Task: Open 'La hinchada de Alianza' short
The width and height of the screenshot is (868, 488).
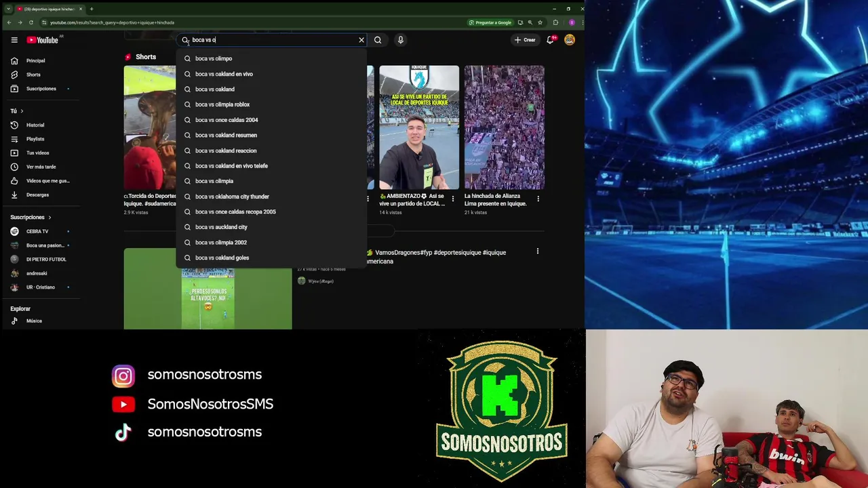Action: click(x=504, y=127)
